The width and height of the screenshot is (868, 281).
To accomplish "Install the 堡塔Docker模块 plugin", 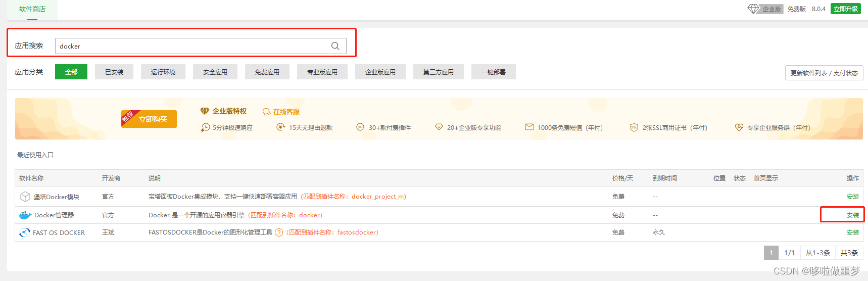I will (853, 197).
